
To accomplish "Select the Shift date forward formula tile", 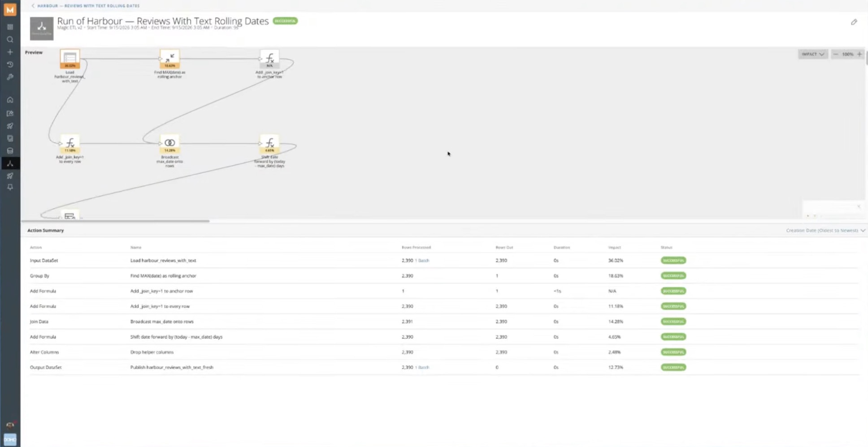I will 269,143.
